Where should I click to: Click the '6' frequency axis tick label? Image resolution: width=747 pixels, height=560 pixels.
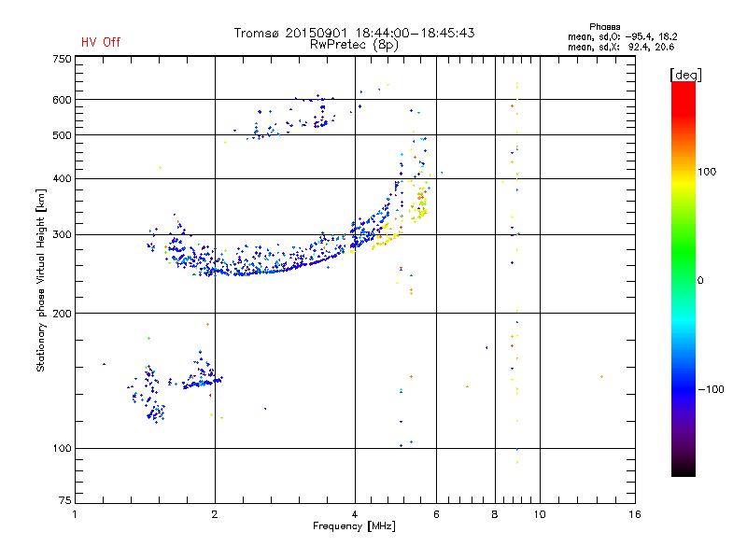(x=436, y=514)
